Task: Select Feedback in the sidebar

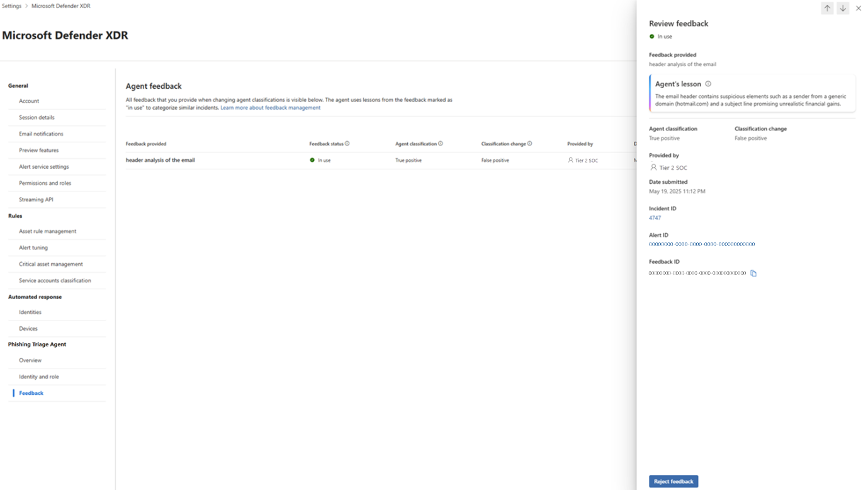Action: tap(31, 393)
